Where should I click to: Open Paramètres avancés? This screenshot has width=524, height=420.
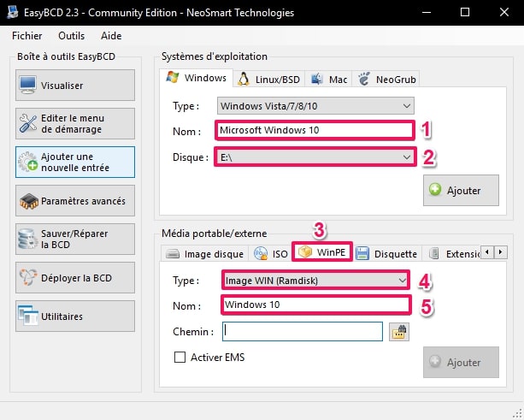(x=75, y=201)
